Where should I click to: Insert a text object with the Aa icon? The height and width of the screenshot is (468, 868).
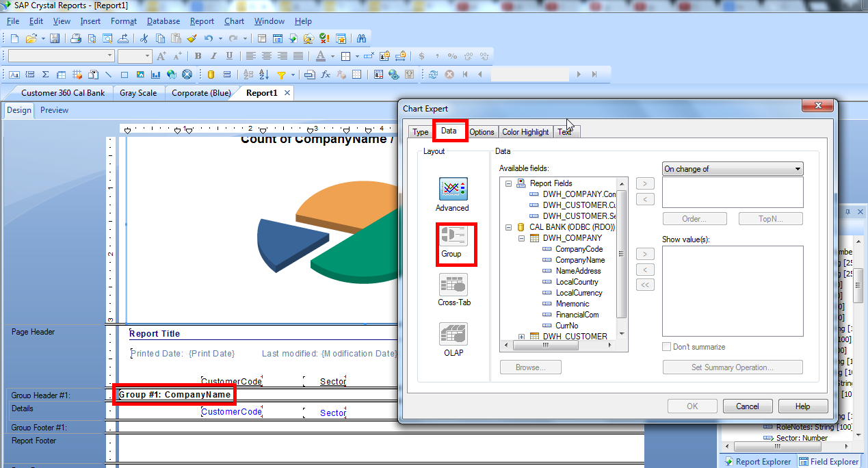point(14,75)
